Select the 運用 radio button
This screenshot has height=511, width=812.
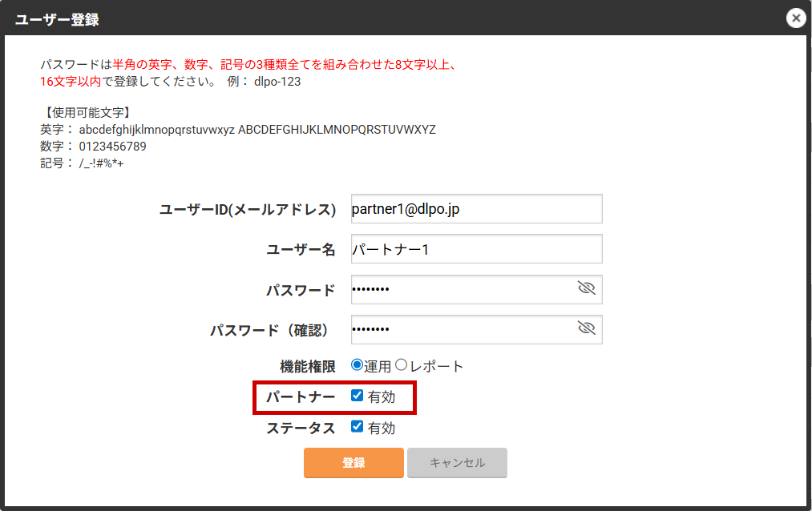point(356,364)
